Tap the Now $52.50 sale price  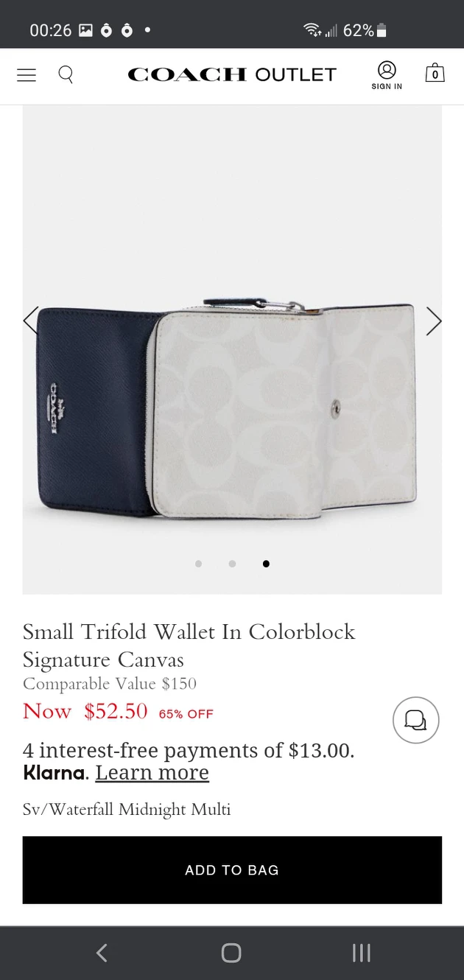85,712
